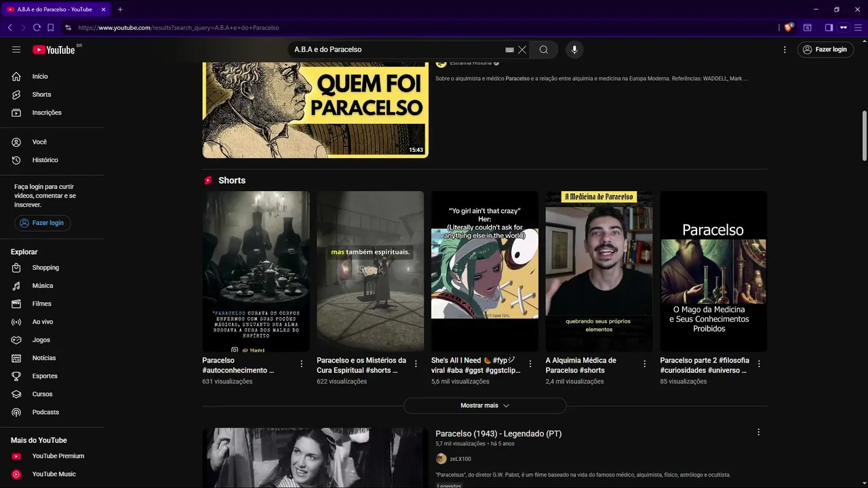Image resolution: width=868 pixels, height=488 pixels.
Task: Expand Shorts with Mostrar mais
Action: pyautogui.click(x=484, y=405)
